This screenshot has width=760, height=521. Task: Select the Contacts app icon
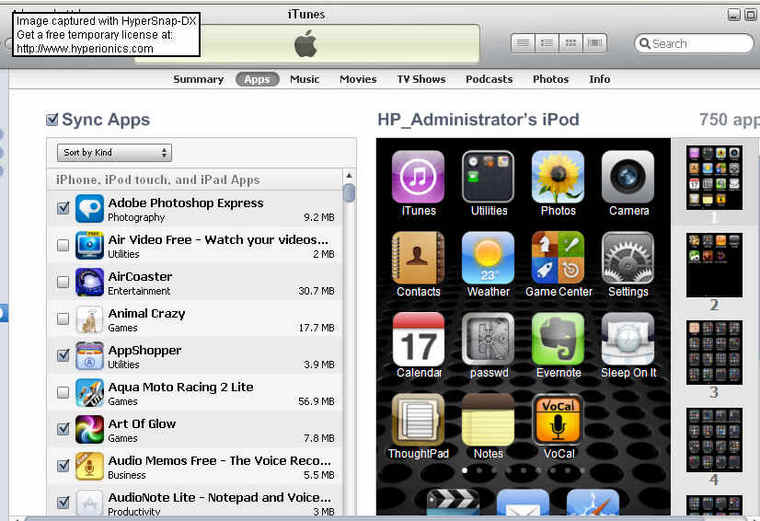[x=418, y=258]
